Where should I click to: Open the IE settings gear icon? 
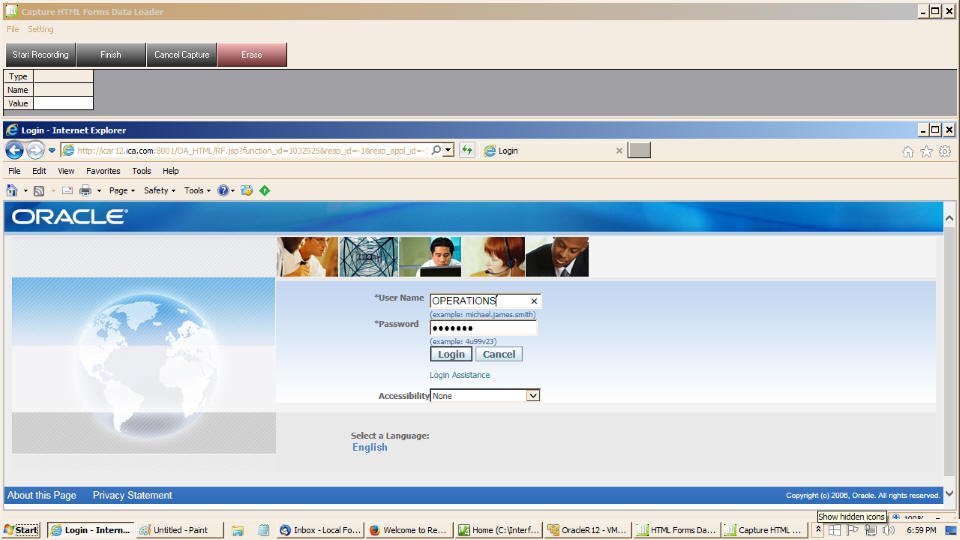[945, 151]
